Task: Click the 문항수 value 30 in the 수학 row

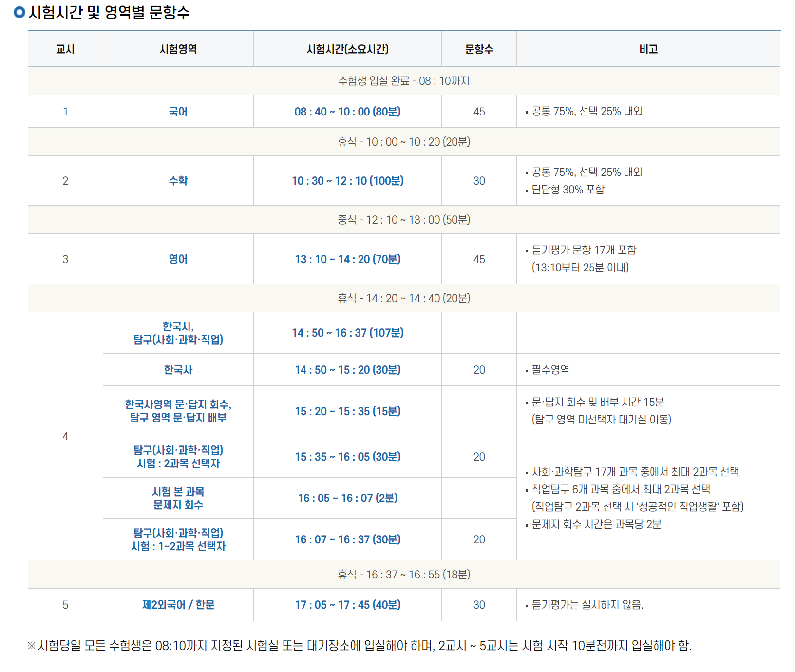Action: [x=479, y=181]
